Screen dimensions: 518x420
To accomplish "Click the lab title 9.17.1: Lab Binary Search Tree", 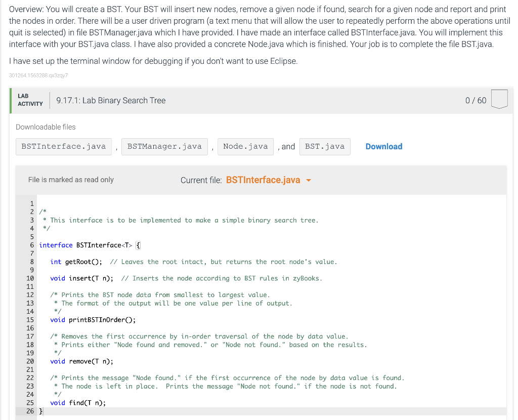I will 110,100.
